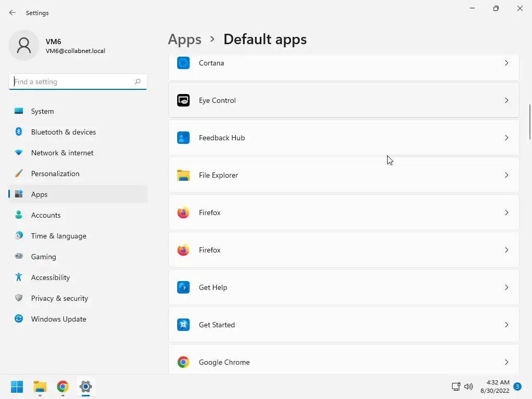Open Network & internet settings
The height and width of the screenshot is (399, 532).
(x=78, y=153)
